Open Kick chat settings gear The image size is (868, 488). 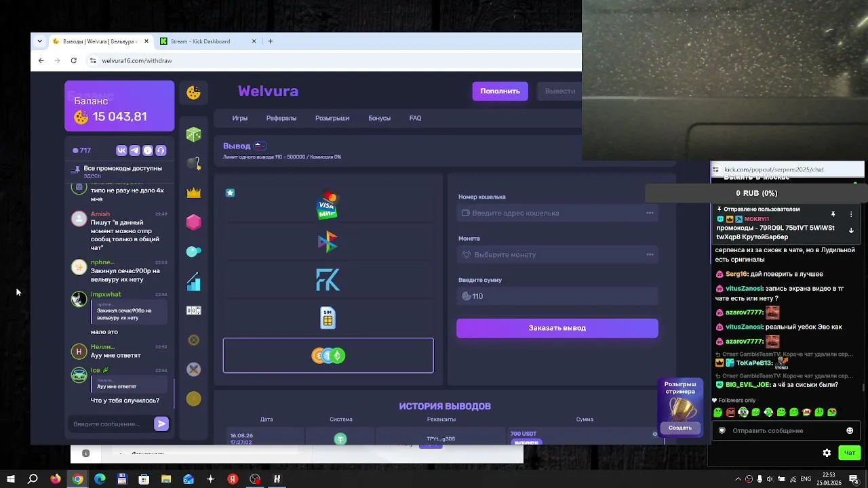[x=827, y=453]
